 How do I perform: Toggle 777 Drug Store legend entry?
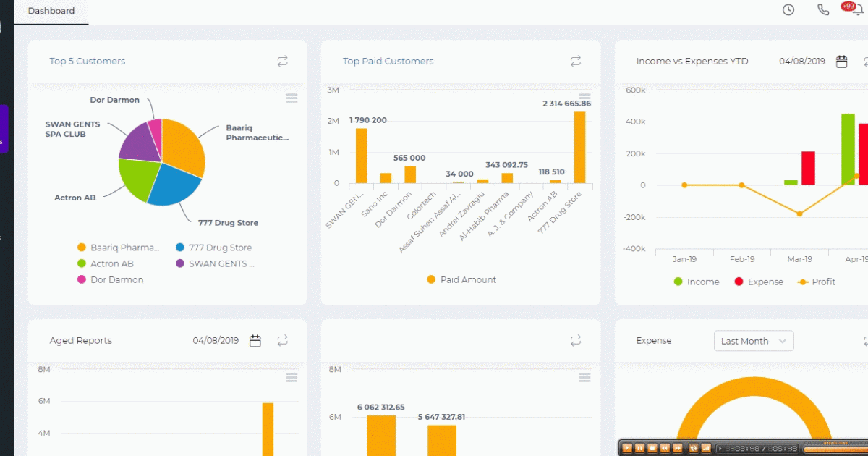pyautogui.click(x=214, y=248)
